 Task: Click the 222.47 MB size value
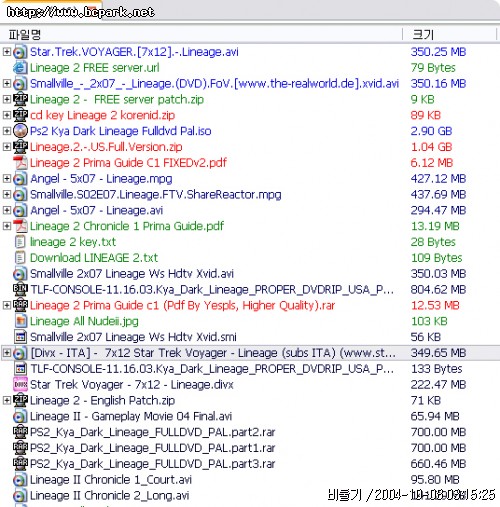[x=438, y=385]
